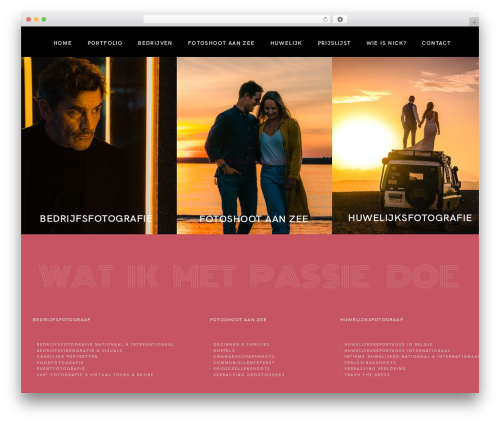Screen dimensions: 500x423
Task: Click the Bedrijfsfotograaf column heading
Action: pos(62,319)
